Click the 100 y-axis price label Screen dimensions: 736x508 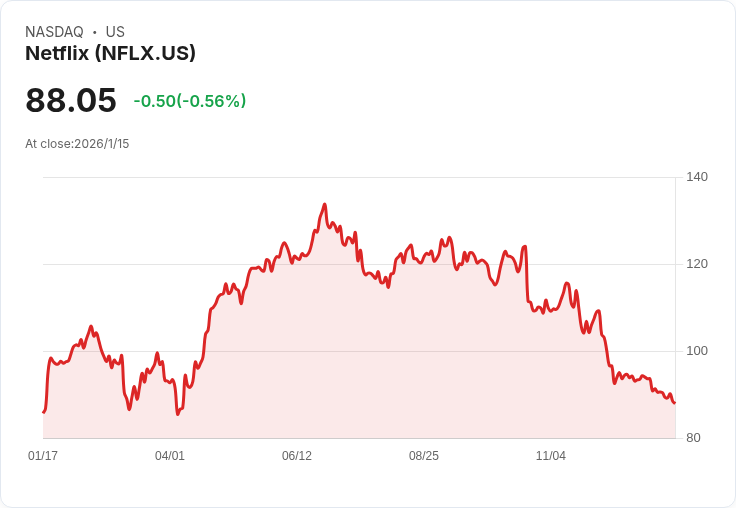coord(697,351)
